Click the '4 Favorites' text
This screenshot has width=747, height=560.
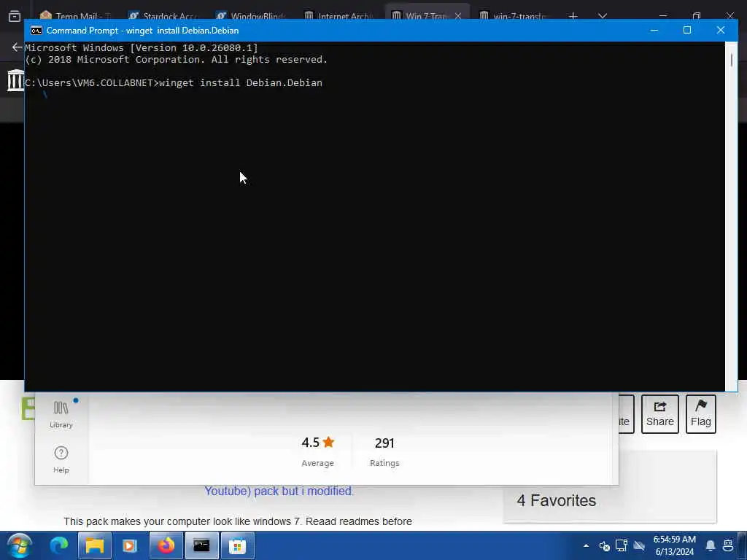tap(557, 500)
